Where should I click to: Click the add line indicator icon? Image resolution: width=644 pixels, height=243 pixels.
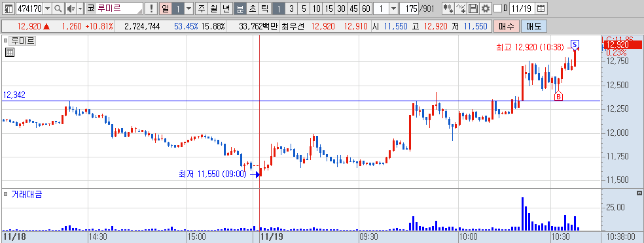point(461,8)
